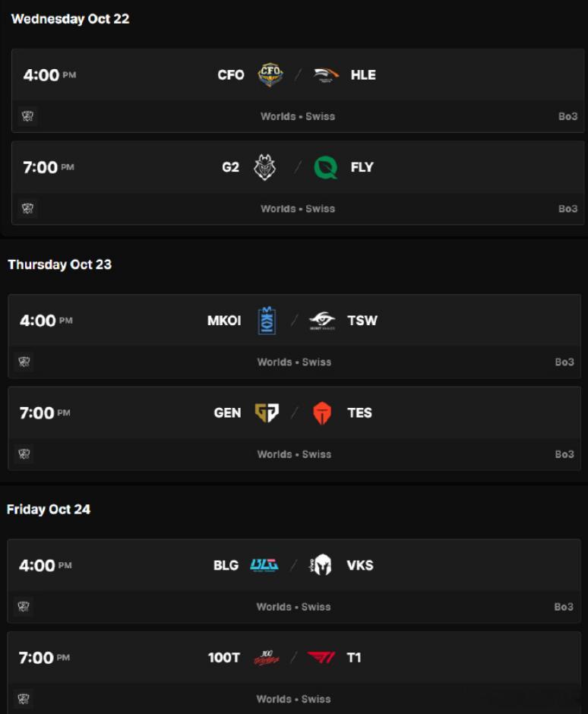Click Worlds icon under CFO vs HLE match
Viewport: 588px width, 714px height.
28,116
